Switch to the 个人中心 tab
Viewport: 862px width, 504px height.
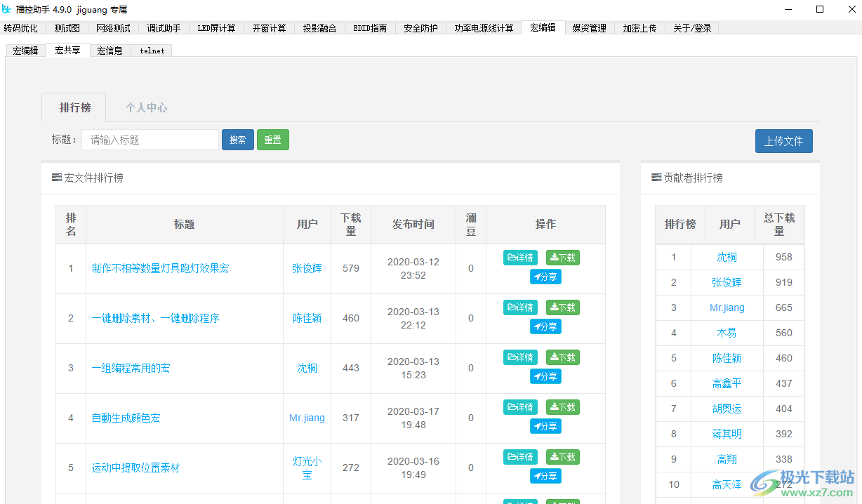point(146,107)
